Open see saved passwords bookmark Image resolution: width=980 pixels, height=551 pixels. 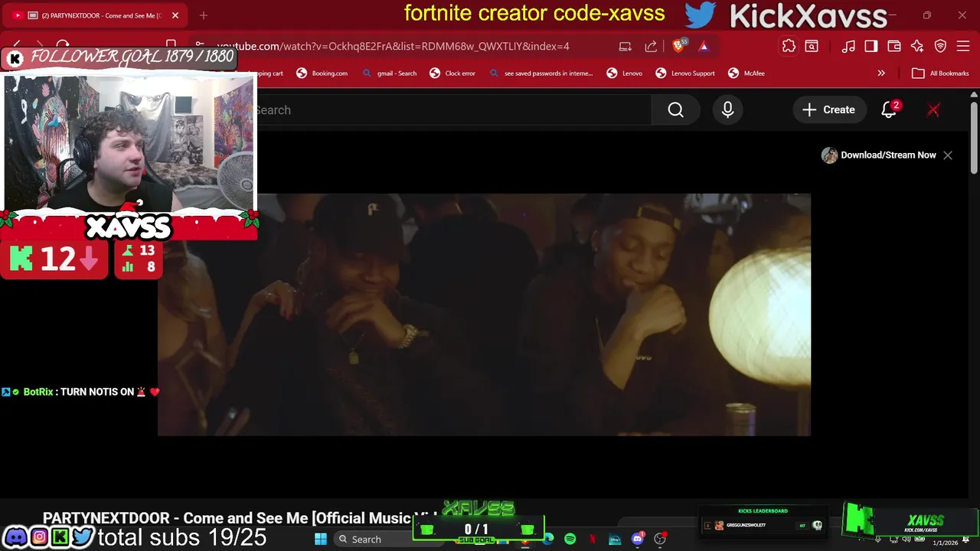[x=541, y=73]
